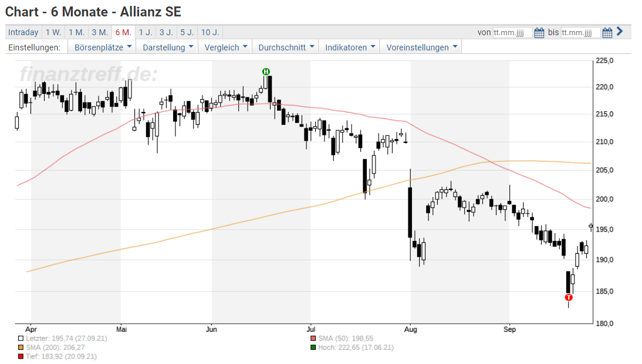Screen dimensions: 642x364
Task: Select the 6 M. timeframe tab
Action: point(123,32)
